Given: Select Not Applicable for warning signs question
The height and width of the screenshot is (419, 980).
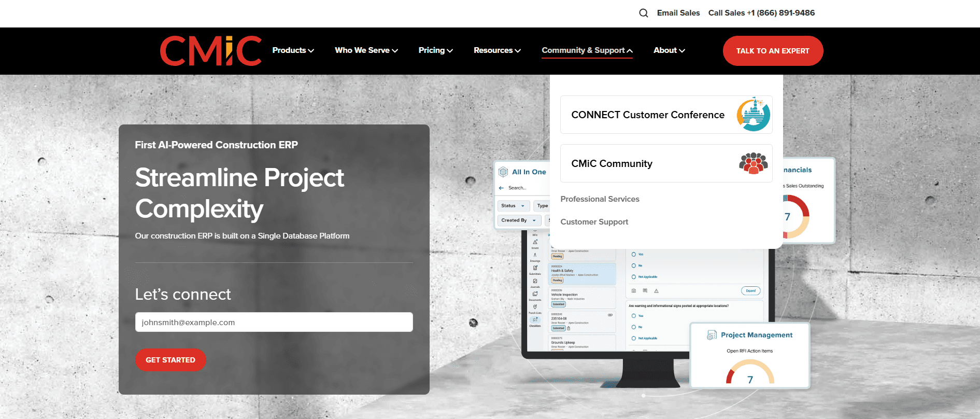Looking at the screenshot, I should (633, 338).
